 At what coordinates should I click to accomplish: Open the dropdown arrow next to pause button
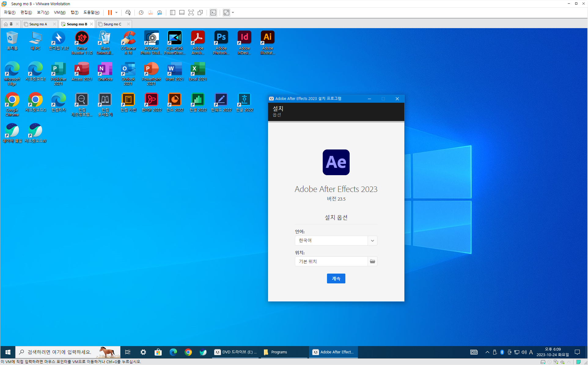coord(116,13)
